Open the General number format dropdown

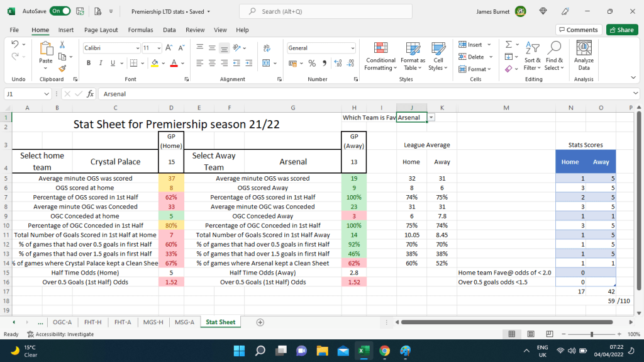click(352, 48)
